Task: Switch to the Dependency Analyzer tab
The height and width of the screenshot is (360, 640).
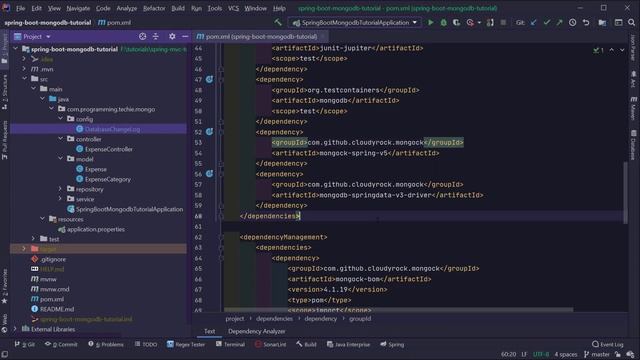Action: (x=256, y=331)
